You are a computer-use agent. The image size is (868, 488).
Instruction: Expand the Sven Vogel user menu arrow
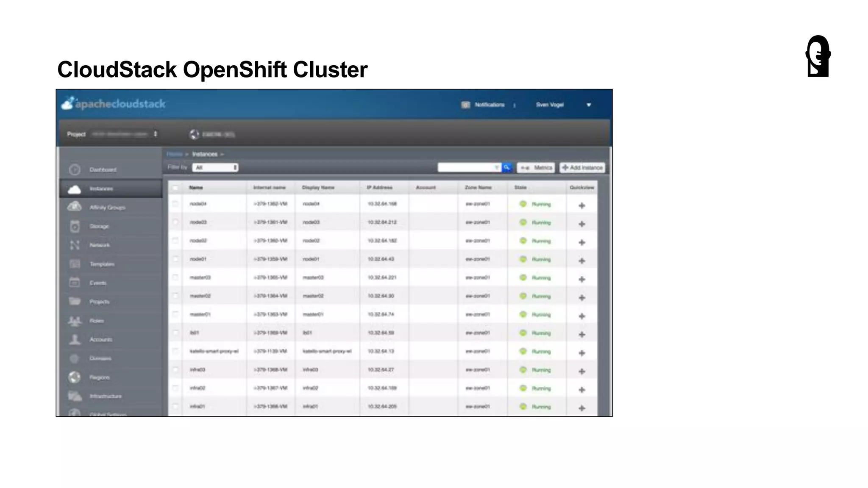(589, 105)
